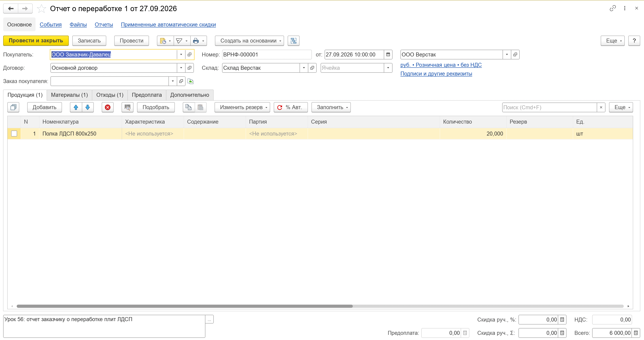Add document to favorites with star icon
644x340 pixels.
[41, 9]
